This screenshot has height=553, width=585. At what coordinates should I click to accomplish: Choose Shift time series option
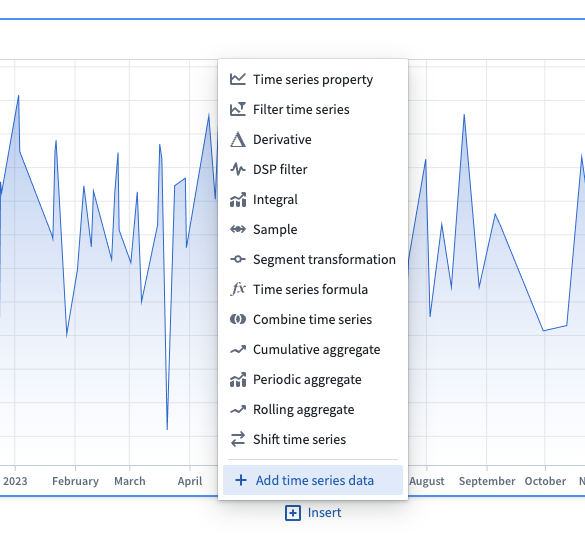(313, 439)
